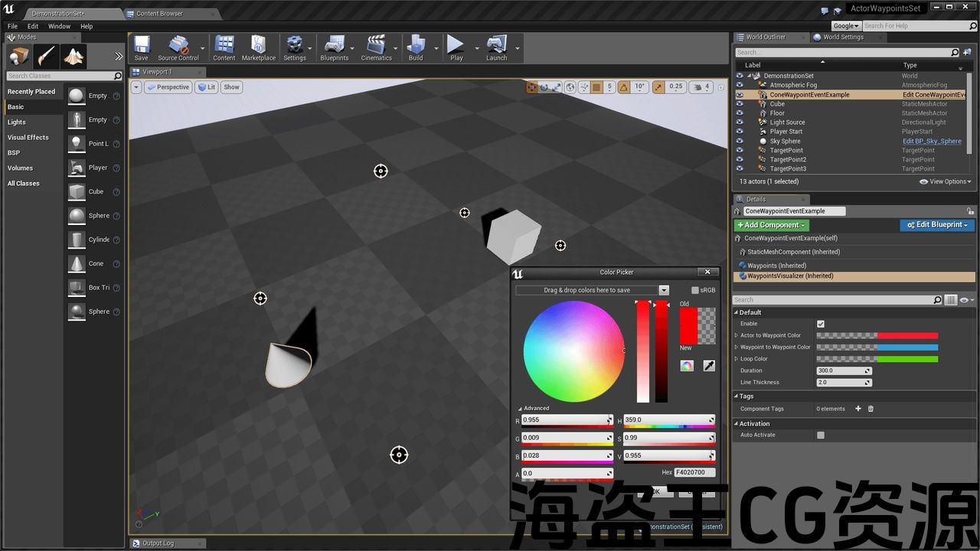The height and width of the screenshot is (551, 980).
Task: Click the Edit Blueprint button
Action: tap(937, 225)
